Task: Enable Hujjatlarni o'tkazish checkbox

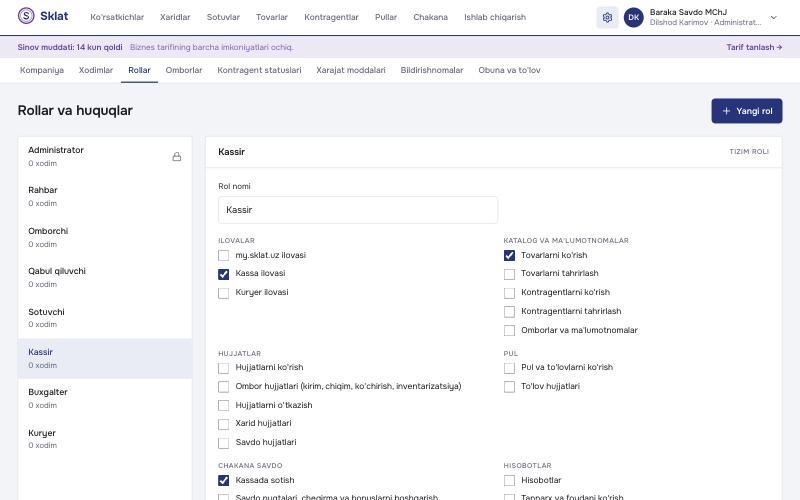Action: click(223, 406)
